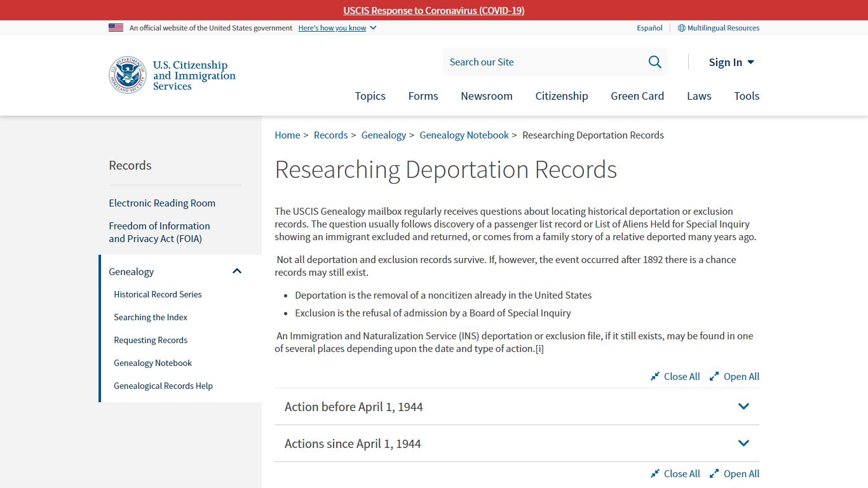This screenshot has width=868, height=488.
Task: Click the globe icon beside Multilingual Resources
Action: pyautogui.click(x=681, y=28)
